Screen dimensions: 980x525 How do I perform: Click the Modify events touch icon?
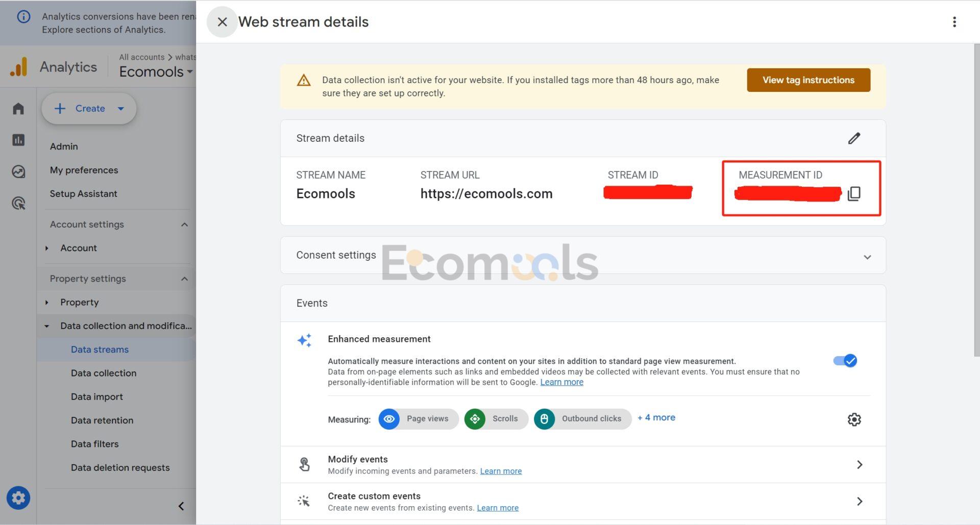point(304,464)
